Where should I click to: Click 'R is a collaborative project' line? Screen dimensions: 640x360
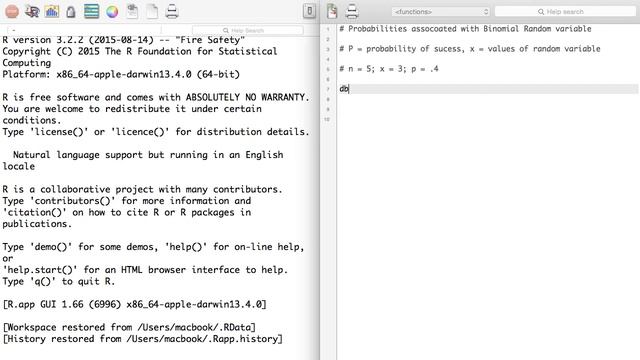[x=142, y=189]
